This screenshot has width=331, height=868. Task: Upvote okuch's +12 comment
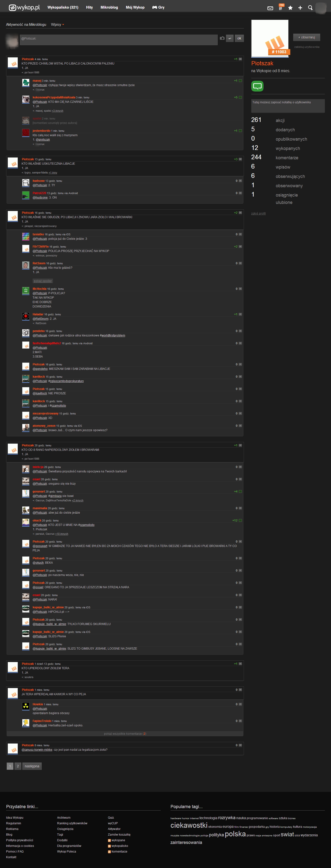point(240,521)
